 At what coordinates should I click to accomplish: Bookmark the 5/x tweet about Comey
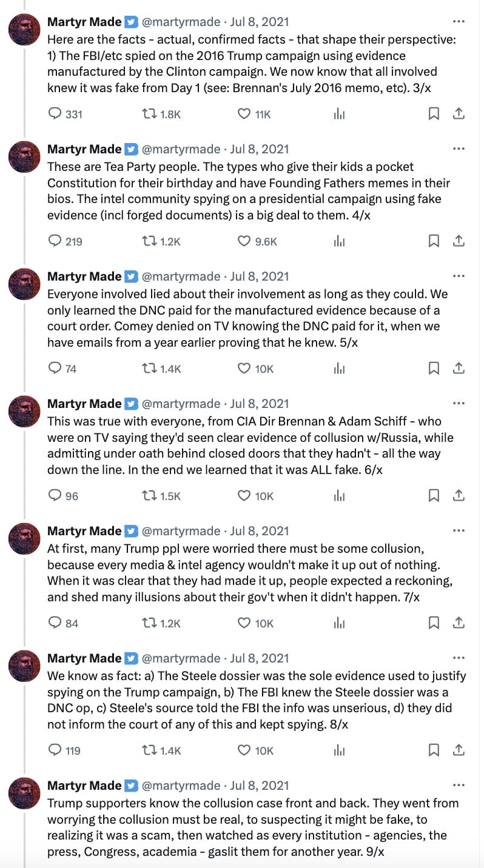coord(434,368)
